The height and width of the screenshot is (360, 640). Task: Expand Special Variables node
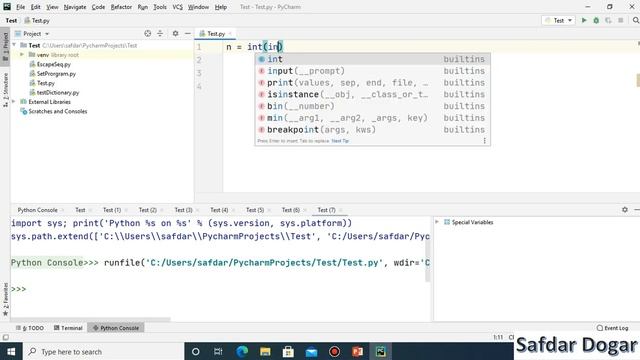437,222
